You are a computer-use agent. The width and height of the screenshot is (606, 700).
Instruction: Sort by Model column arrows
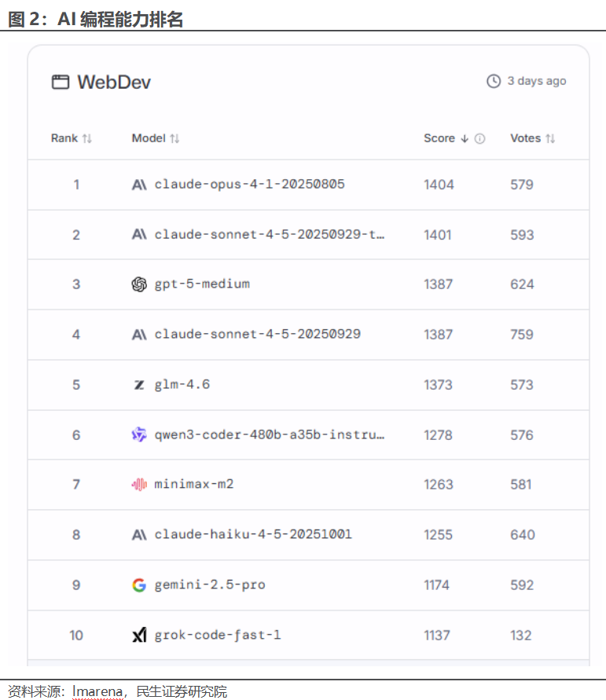pos(174,139)
